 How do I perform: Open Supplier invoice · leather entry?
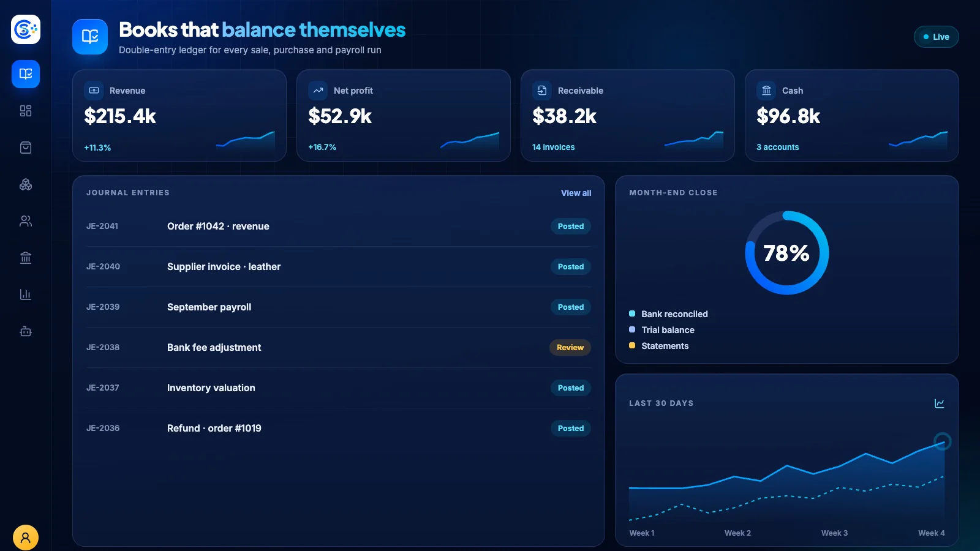coord(224,266)
